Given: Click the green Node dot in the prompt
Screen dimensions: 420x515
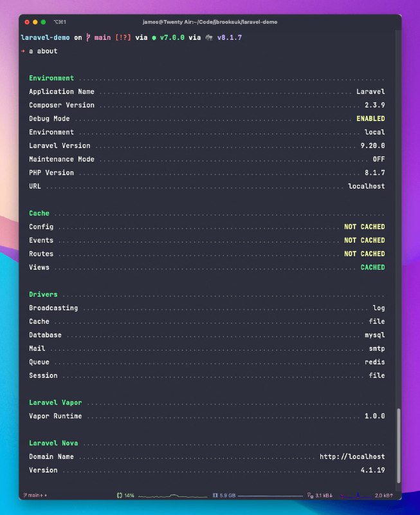Looking at the screenshot, I should pos(154,38).
